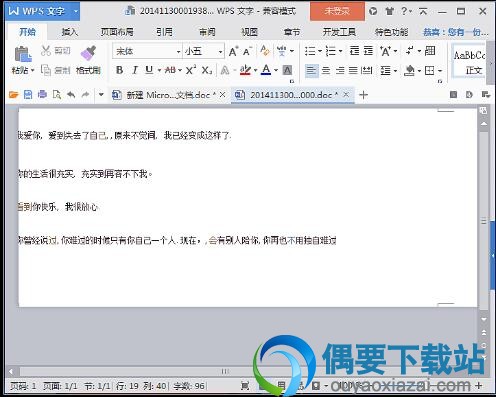Open the 小五 font size dropdown
496x397 pixels.
pos(203,51)
